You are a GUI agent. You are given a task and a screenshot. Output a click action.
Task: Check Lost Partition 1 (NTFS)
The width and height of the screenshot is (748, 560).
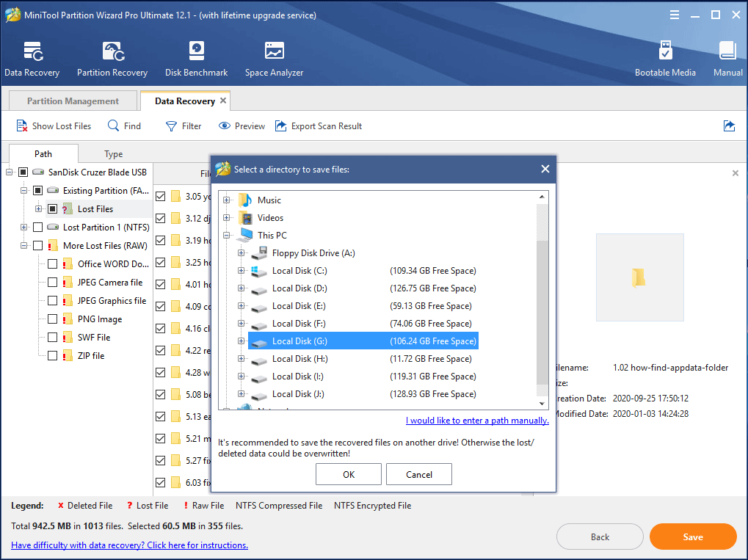click(x=37, y=228)
